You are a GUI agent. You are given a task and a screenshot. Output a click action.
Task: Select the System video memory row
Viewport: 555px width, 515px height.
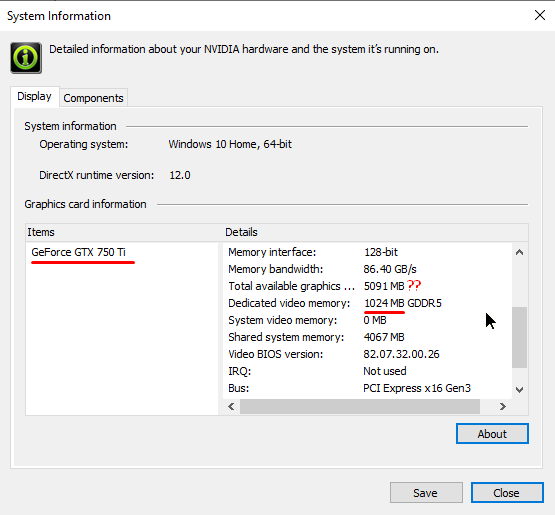coord(367,320)
